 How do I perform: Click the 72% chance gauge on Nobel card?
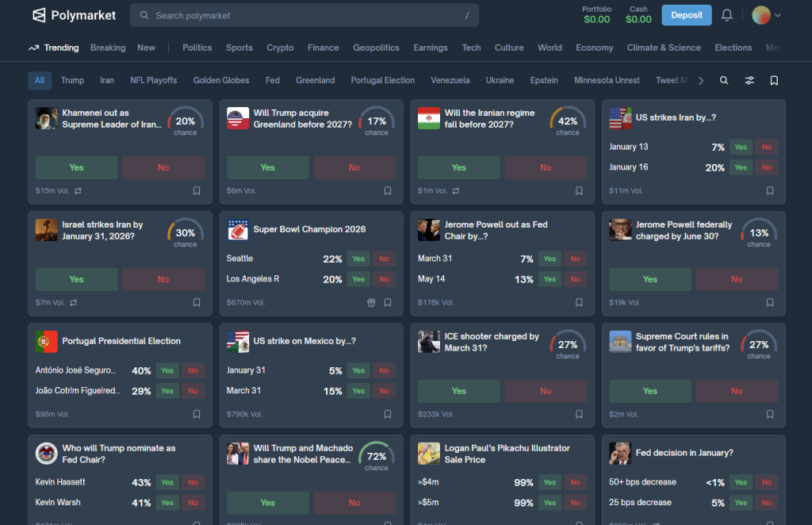(377, 456)
